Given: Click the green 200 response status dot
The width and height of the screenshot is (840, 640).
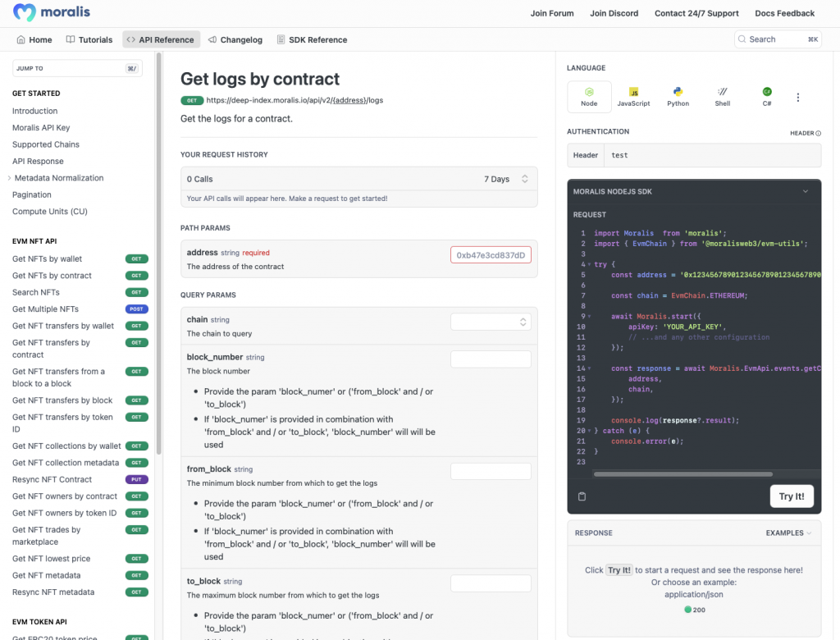Looking at the screenshot, I should [687, 610].
